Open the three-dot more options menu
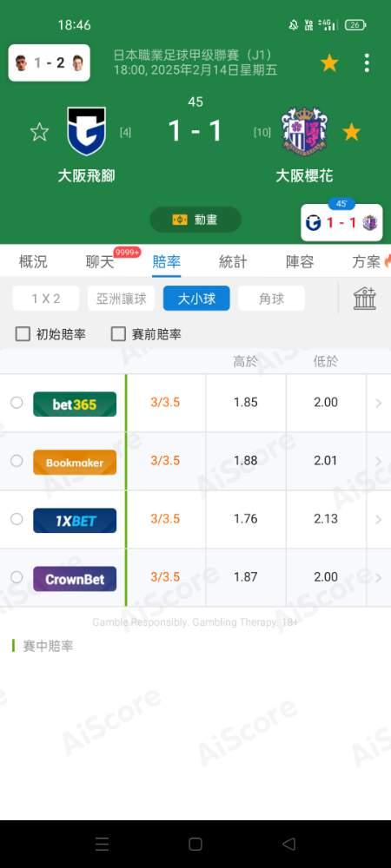391x868 pixels. tap(367, 63)
